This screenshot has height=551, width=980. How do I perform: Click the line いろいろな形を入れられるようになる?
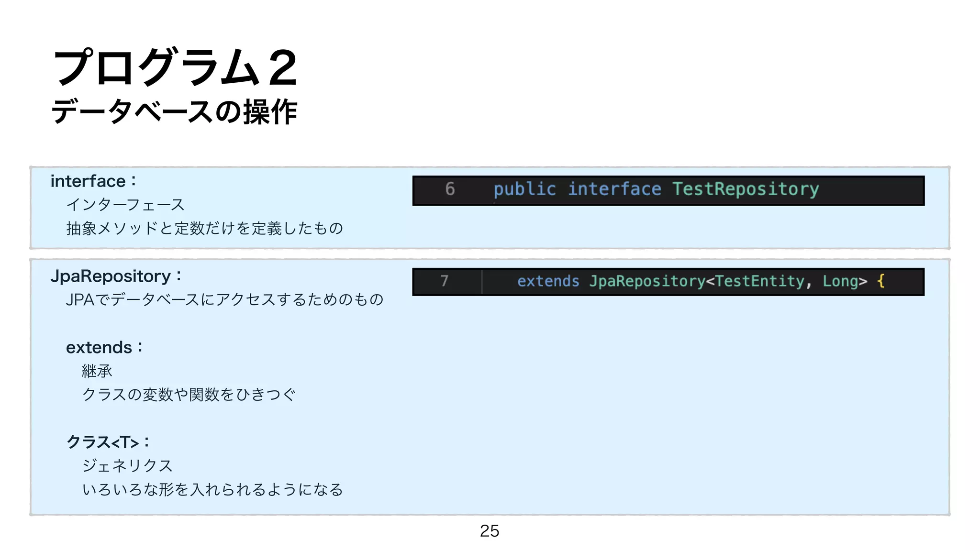213,489
